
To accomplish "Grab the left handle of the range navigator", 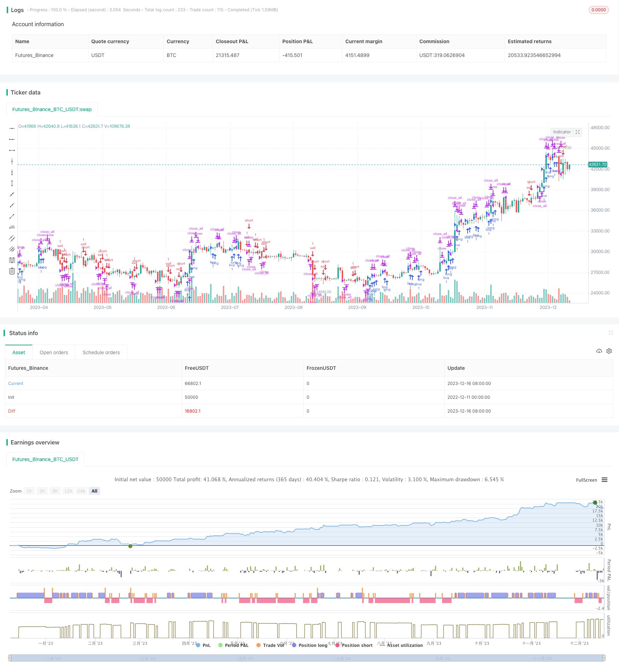I will [x=10, y=658].
